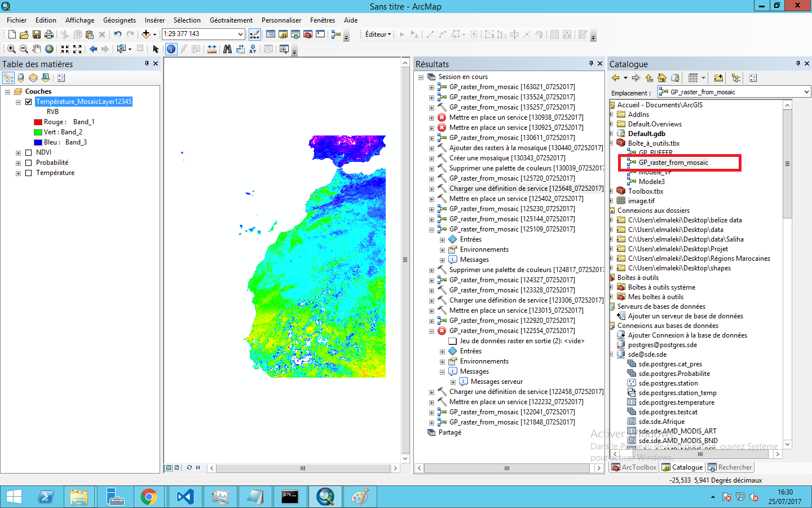Image resolution: width=812 pixels, height=508 pixels.
Task: Open Visual Studio from the taskbar
Action: pyautogui.click(x=185, y=497)
